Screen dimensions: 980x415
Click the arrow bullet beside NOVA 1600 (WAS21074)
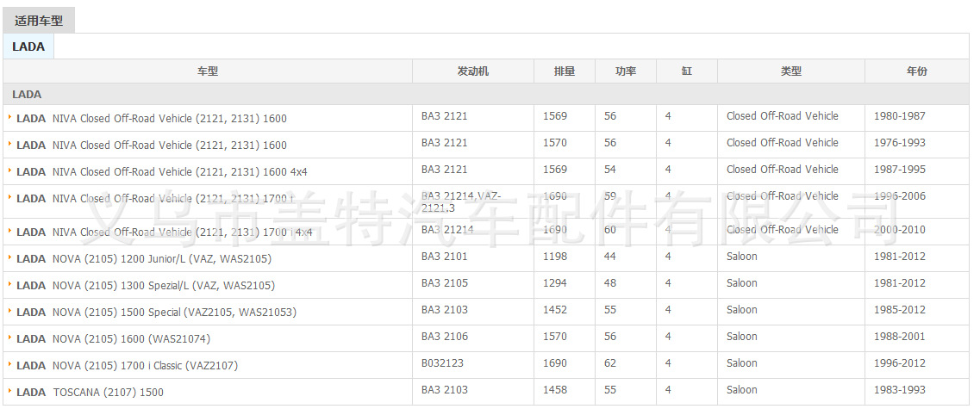10,337
